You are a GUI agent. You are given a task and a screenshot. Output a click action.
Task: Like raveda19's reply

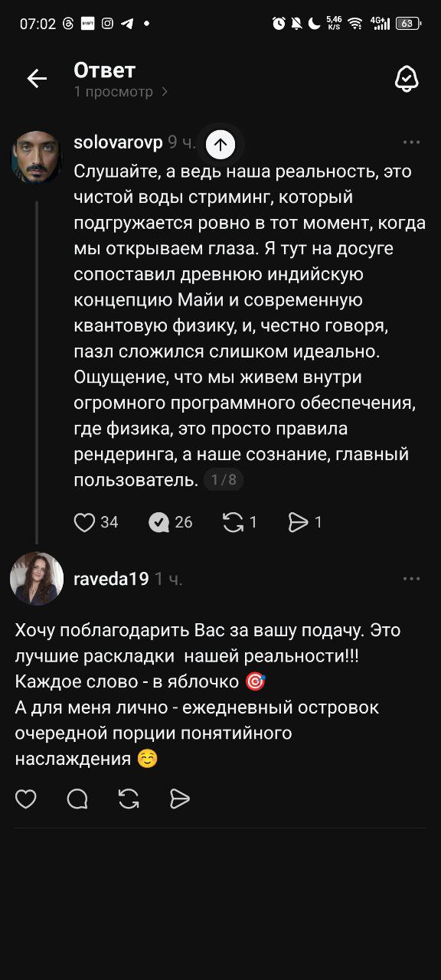[x=26, y=799]
